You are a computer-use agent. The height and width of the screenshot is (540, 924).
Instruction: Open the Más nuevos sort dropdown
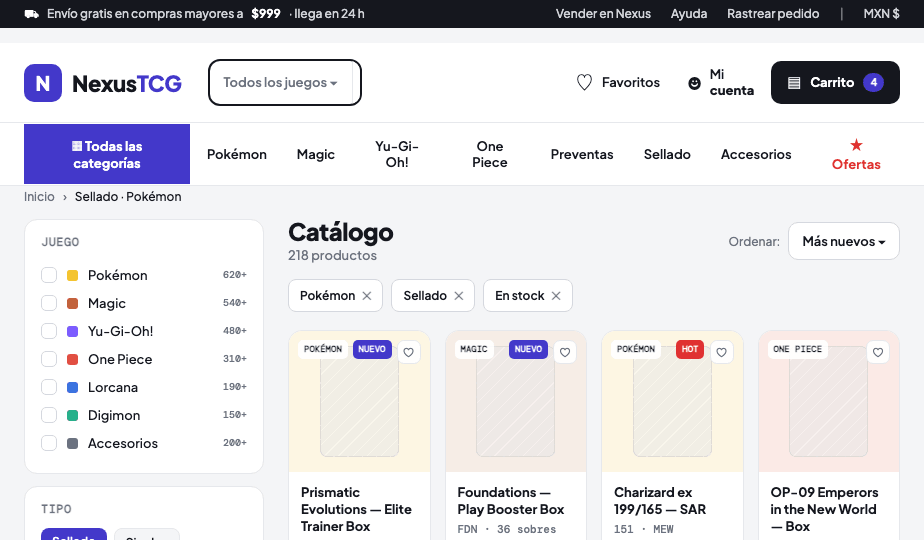(x=843, y=241)
